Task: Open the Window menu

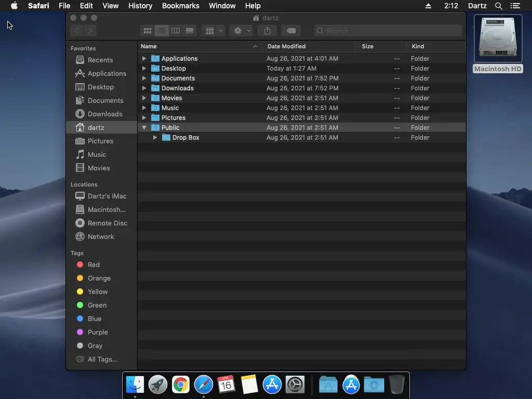Action: coord(222,6)
